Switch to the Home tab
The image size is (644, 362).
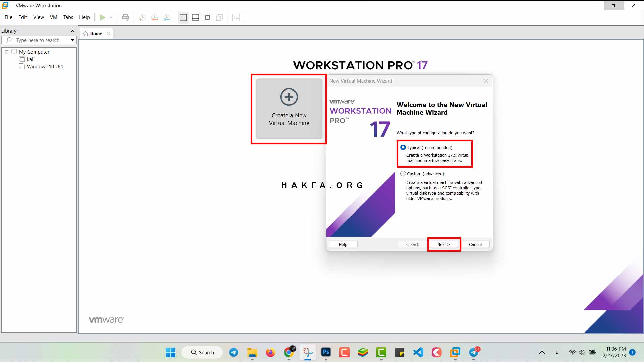96,34
